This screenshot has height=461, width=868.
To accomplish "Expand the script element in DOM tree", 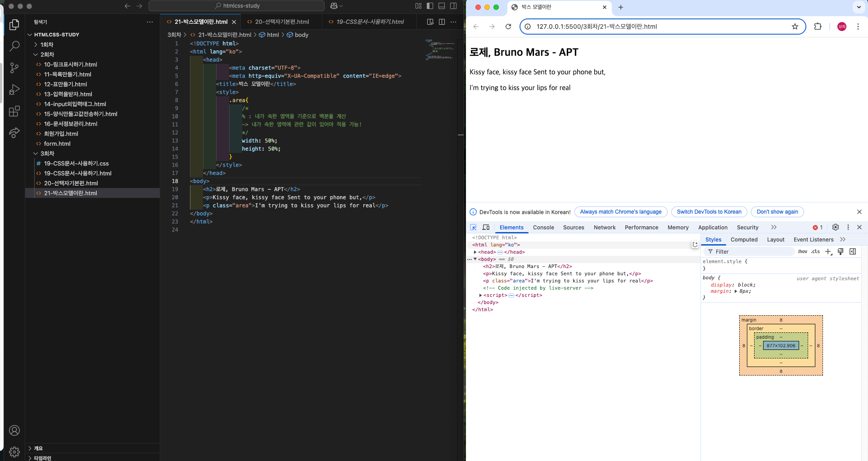I will tap(481, 295).
